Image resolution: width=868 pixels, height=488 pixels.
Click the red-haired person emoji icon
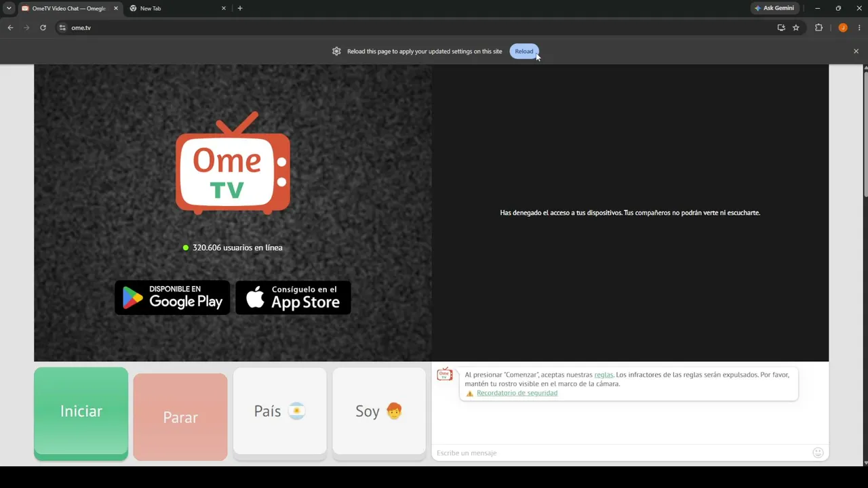coord(394,411)
